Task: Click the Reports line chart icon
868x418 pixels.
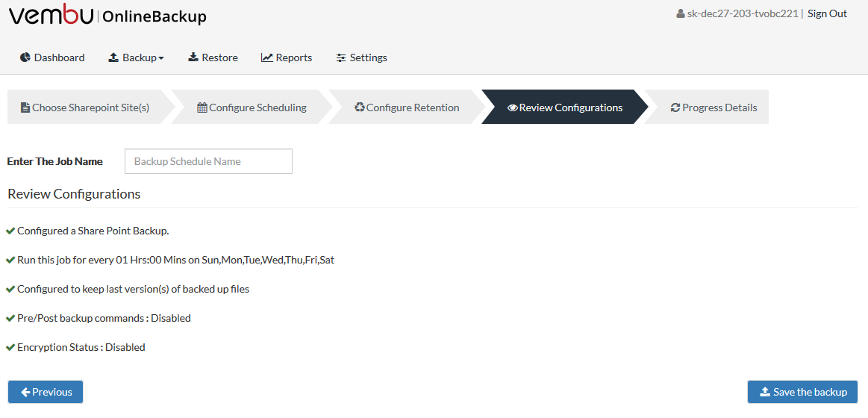Action: click(267, 57)
